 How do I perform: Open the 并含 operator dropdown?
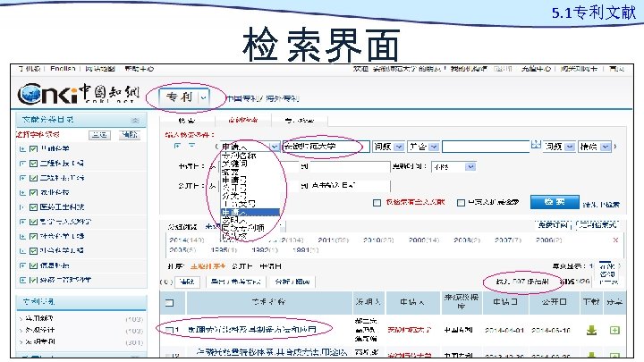[423, 147]
